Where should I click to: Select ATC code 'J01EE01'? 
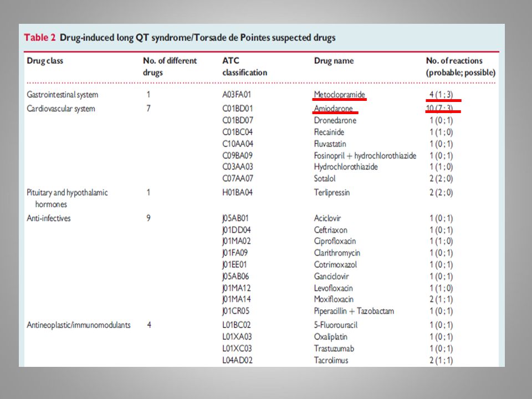(x=234, y=265)
